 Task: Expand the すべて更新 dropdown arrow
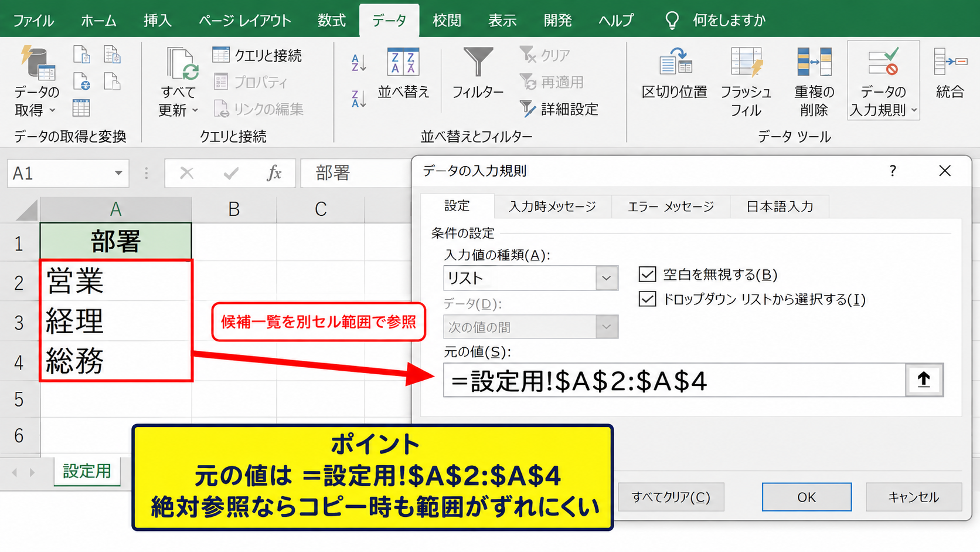coord(195,110)
